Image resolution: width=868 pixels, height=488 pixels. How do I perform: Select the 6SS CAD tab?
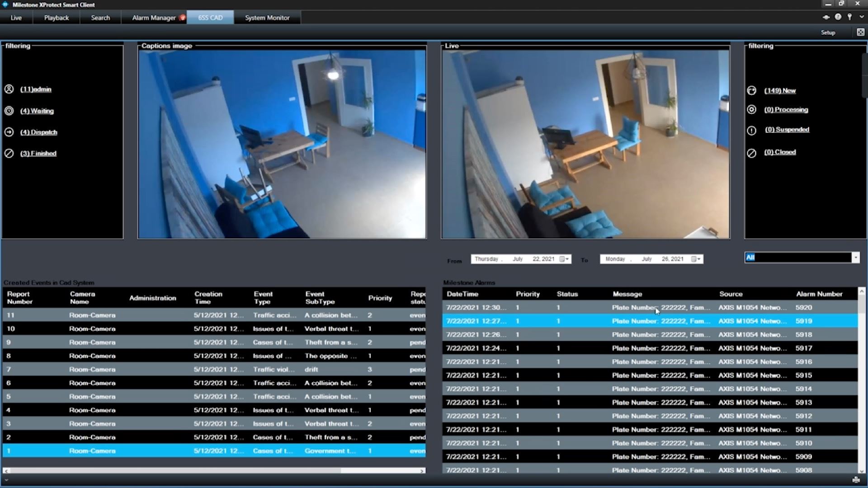[x=210, y=18]
